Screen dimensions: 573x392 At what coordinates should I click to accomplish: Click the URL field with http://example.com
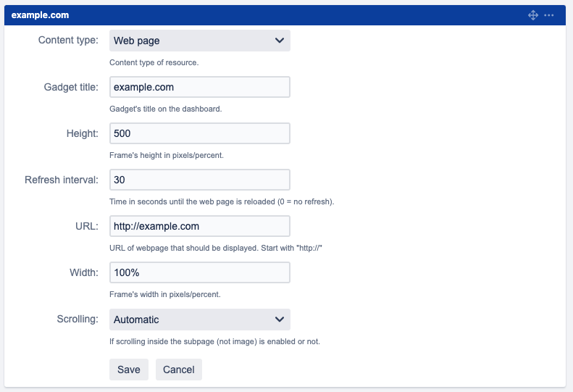[199, 226]
